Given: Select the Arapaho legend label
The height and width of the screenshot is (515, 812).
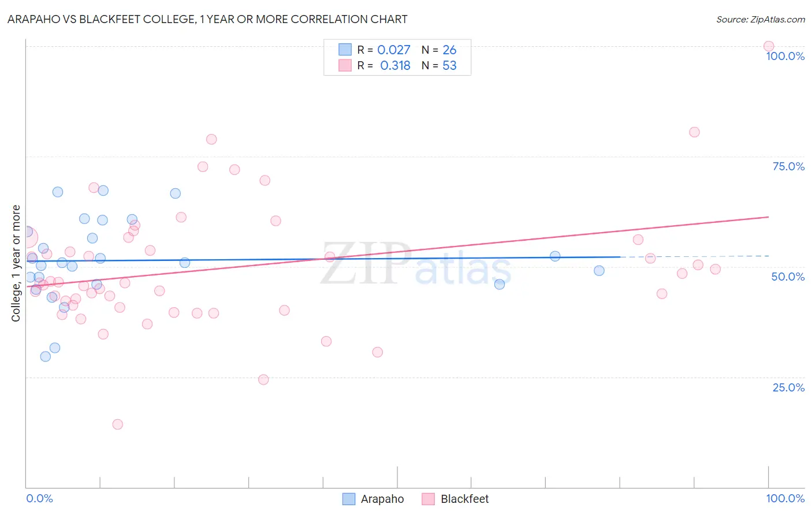Looking at the screenshot, I should [382, 499].
